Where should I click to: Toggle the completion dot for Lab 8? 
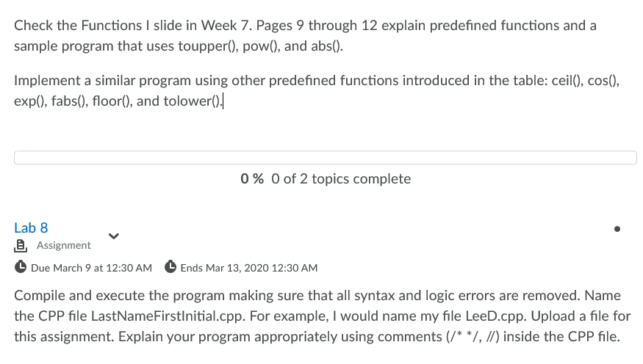pos(617,229)
